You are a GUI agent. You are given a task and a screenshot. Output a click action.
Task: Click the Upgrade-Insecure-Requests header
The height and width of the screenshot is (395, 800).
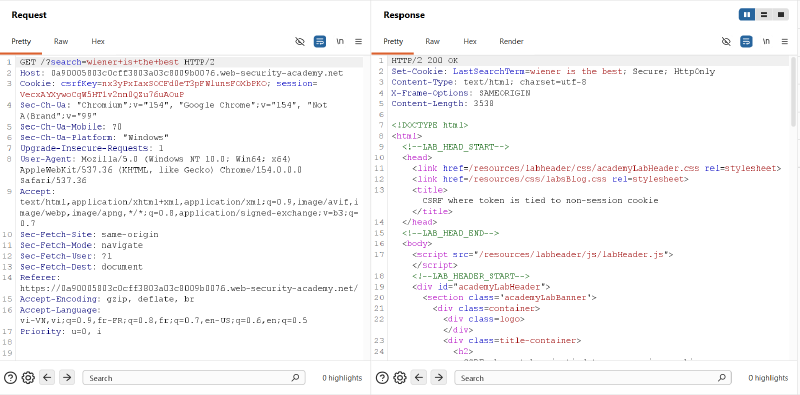92,148
